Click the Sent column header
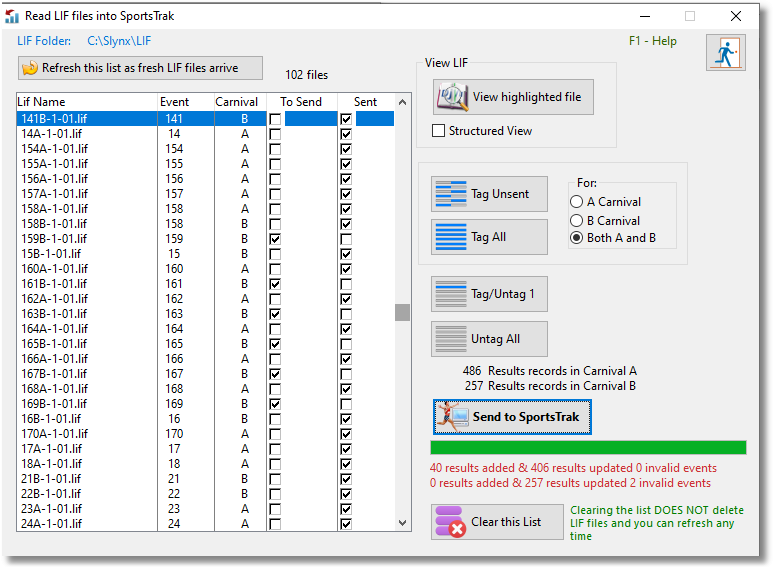The height and width of the screenshot is (570, 774). coord(366,102)
